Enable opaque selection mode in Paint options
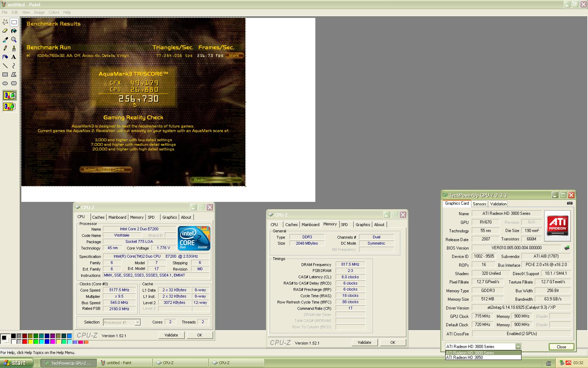588x368 pixels. coord(10,95)
